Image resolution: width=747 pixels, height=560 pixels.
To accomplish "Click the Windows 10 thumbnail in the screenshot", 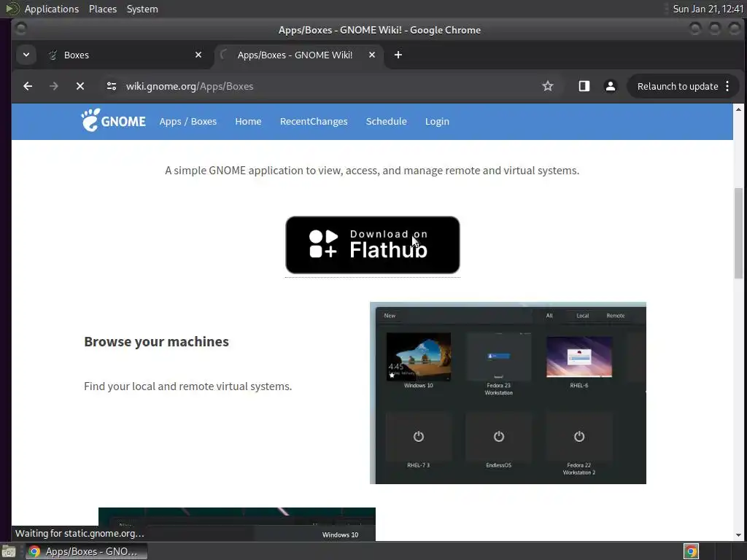I will coord(418,357).
